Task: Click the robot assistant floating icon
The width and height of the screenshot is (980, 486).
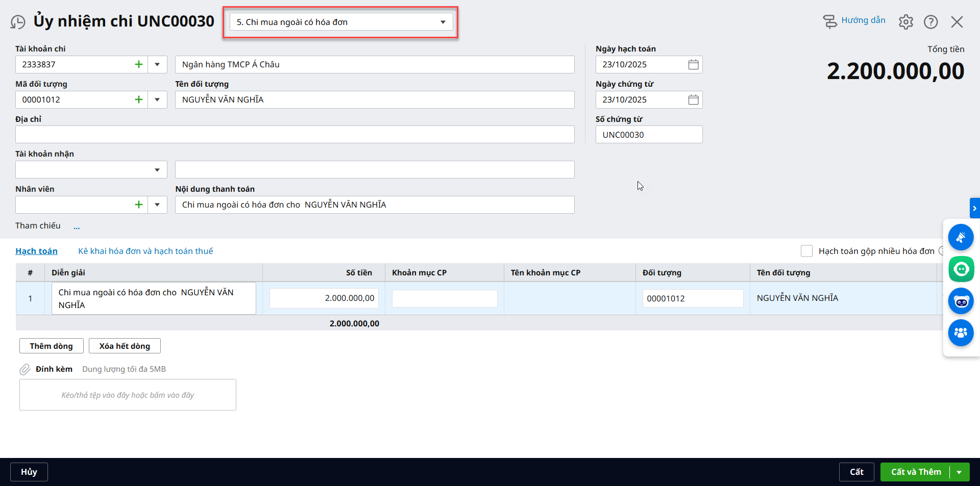Action: pyautogui.click(x=961, y=301)
